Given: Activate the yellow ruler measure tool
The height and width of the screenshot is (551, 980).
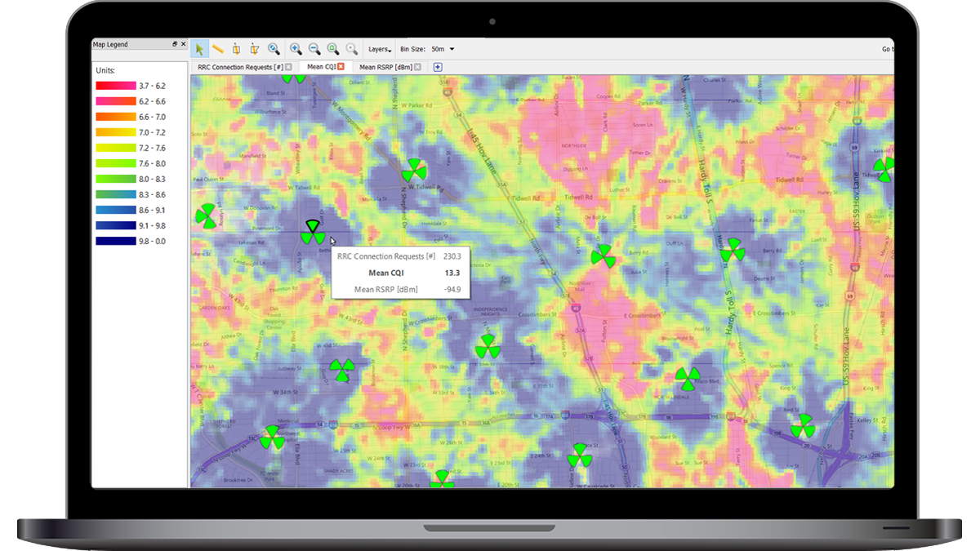Looking at the screenshot, I should pyautogui.click(x=218, y=49).
